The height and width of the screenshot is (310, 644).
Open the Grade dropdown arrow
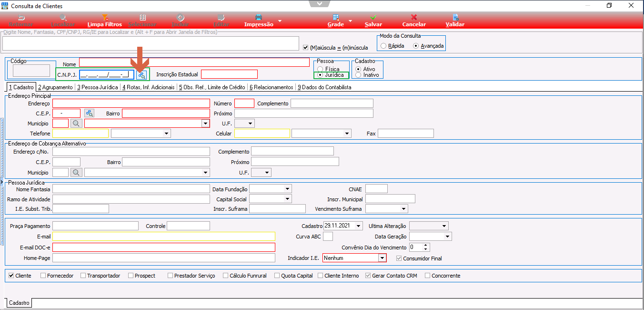(x=350, y=21)
